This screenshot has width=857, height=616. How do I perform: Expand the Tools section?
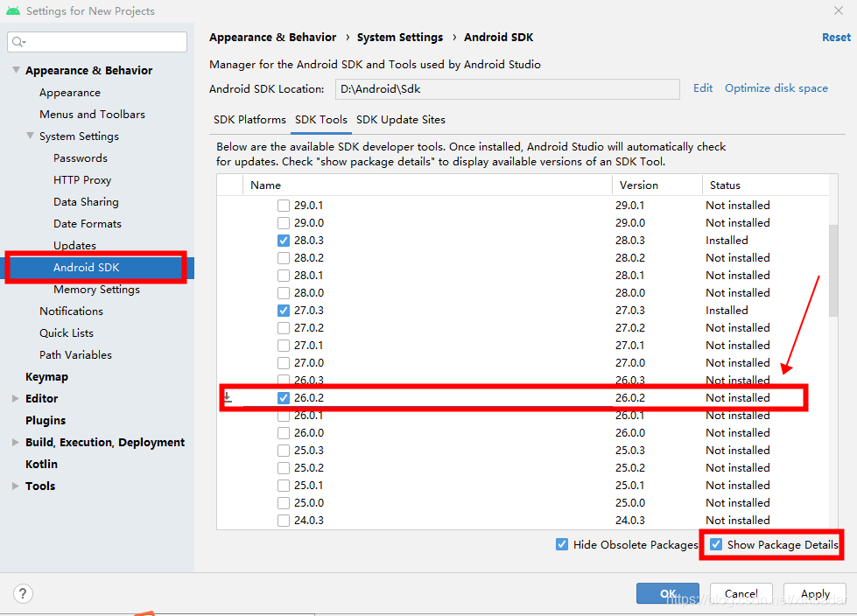[x=15, y=486]
